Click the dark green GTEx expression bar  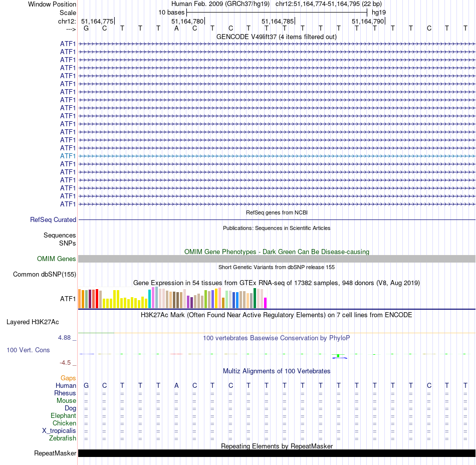click(x=255, y=298)
